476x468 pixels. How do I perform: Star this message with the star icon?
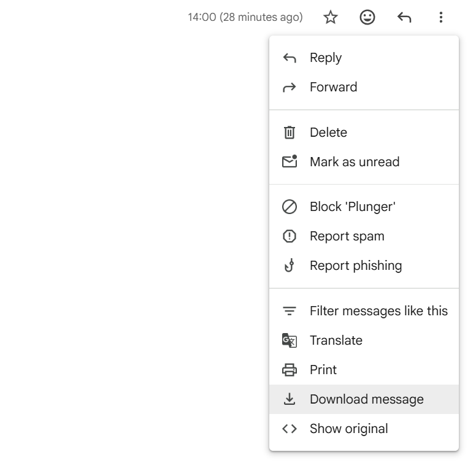tap(330, 17)
